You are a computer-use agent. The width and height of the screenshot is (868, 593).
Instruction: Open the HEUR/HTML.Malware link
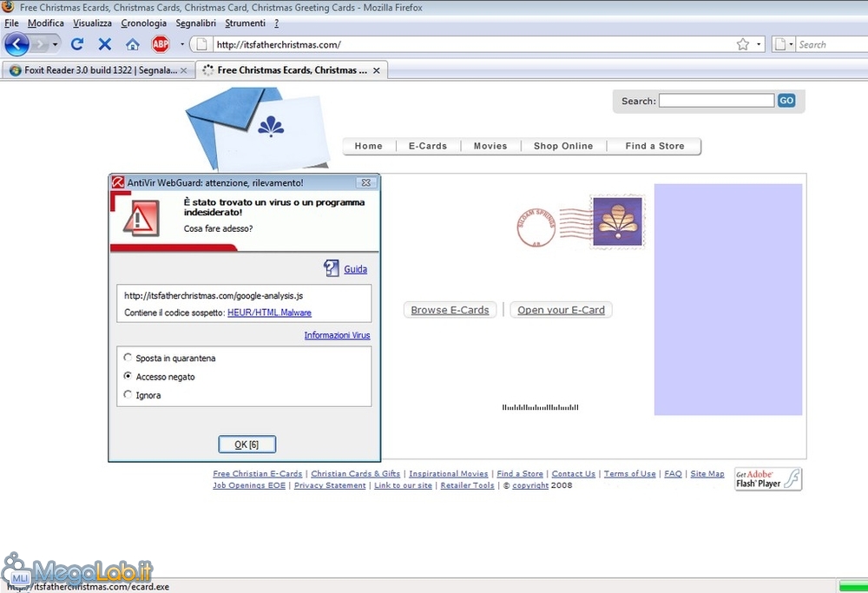coord(269,313)
